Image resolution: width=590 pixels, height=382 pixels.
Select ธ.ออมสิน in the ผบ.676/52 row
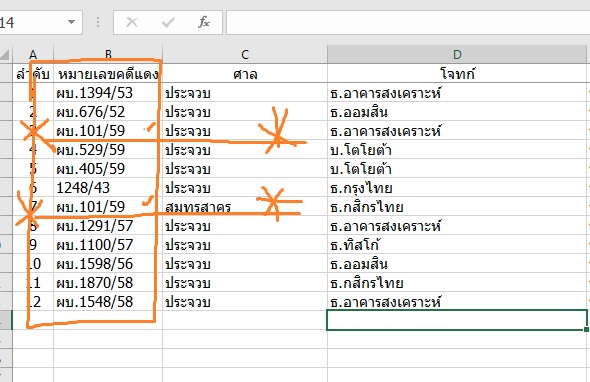pyautogui.click(x=457, y=111)
